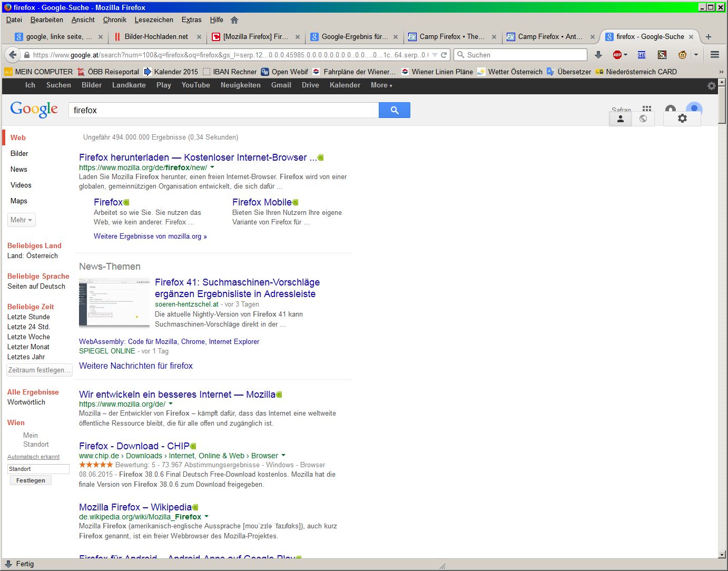Open the Firefox hamburger menu

(715, 55)
